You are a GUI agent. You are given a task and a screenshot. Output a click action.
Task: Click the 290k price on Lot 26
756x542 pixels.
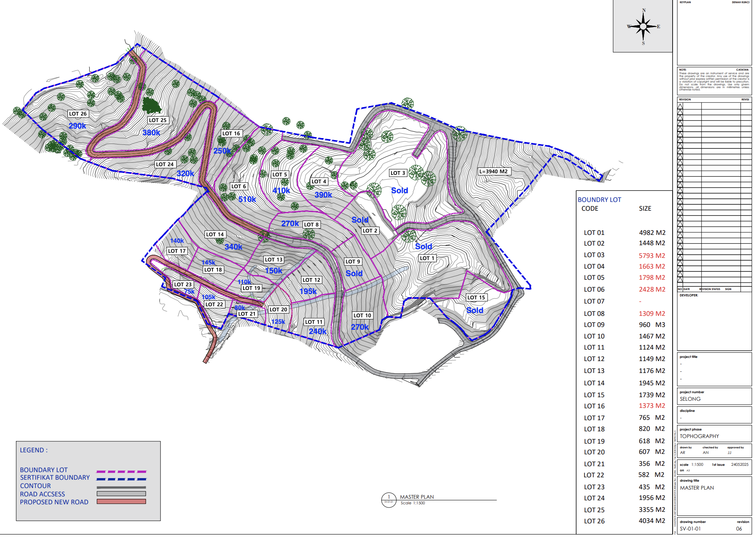click(x=77, y=126)
